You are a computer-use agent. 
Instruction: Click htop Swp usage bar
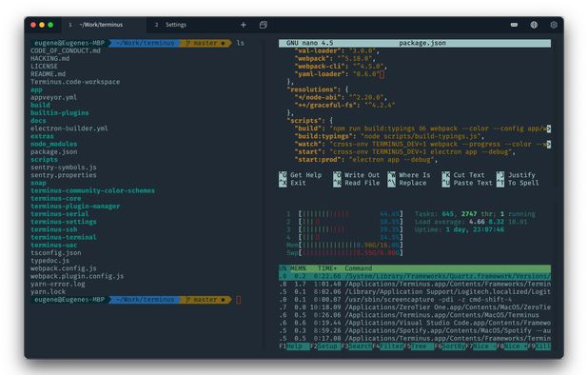point(344,253)
